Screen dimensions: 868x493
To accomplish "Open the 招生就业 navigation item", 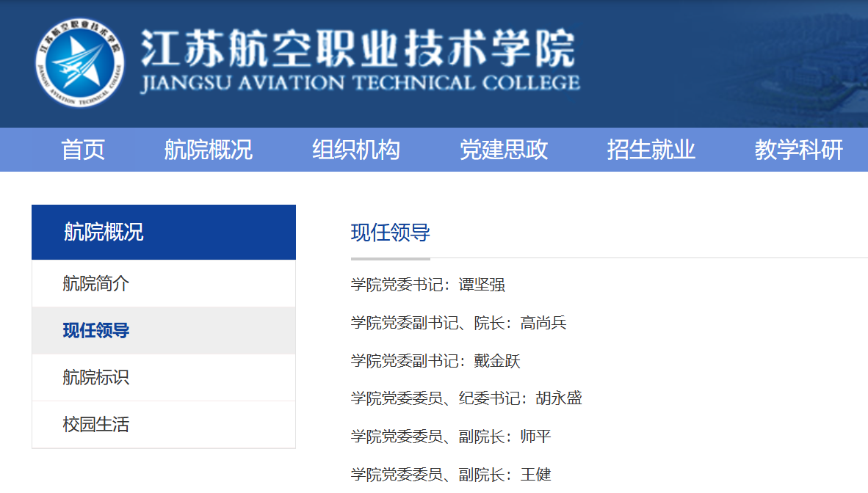I will (x=651, y=150).
